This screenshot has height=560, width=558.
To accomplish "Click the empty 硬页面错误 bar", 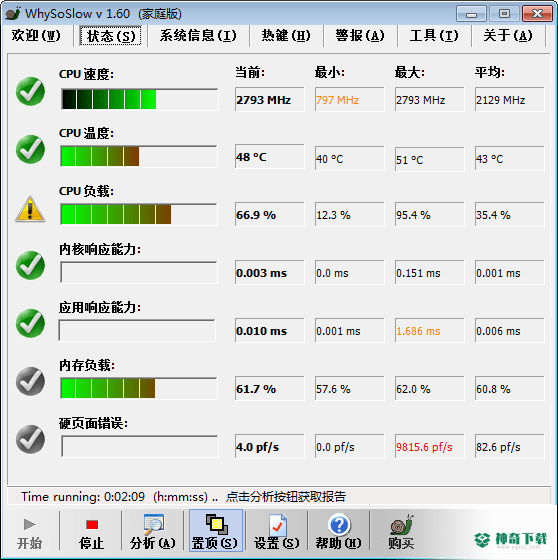I will click(140, 446).
